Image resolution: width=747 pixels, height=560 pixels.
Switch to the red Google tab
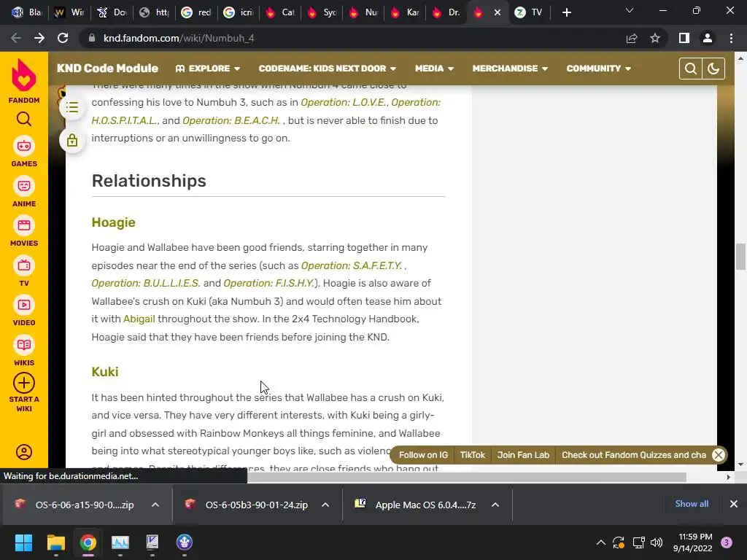pos(196,12)
